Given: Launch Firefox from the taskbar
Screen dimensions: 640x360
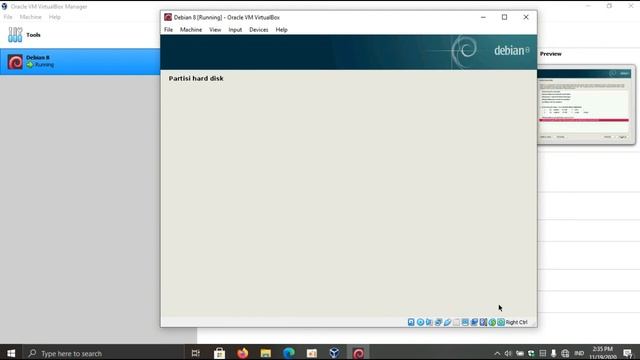Looking at the screenshot, I should point(242,353).
